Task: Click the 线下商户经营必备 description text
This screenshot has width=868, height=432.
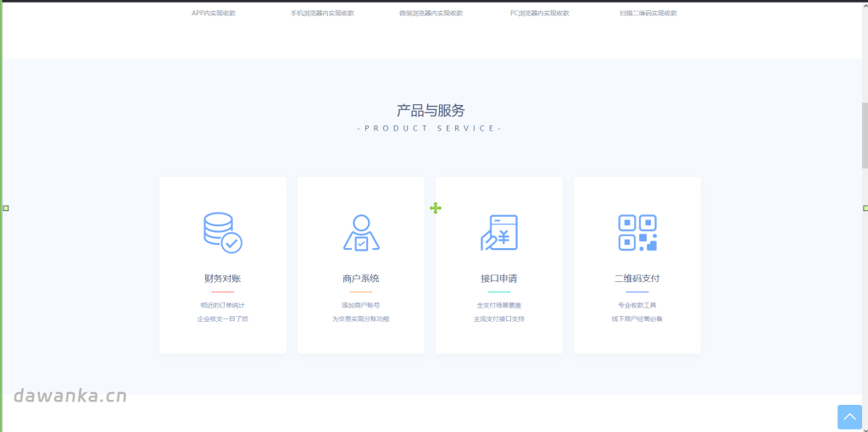Action: point(637,319)
